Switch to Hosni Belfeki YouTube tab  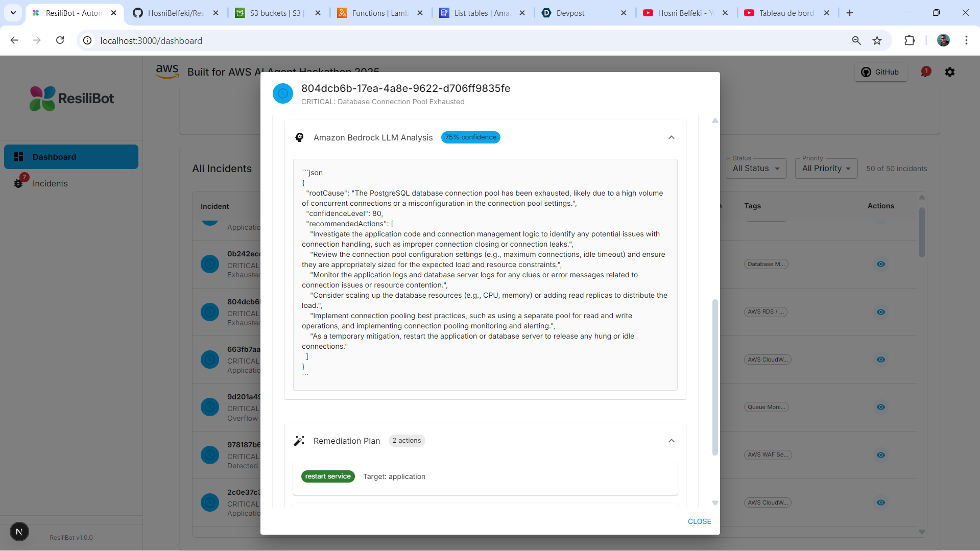[x=685, y=13]
